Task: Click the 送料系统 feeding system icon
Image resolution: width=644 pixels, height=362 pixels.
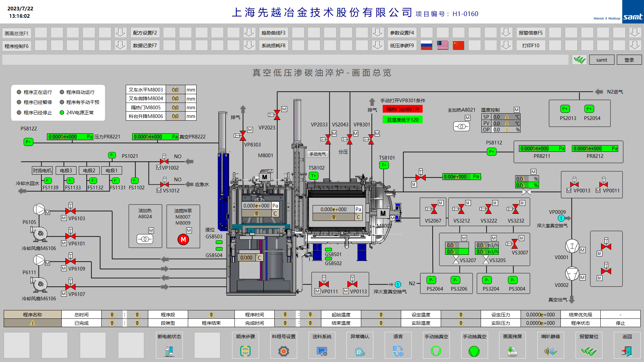Action: tap(322, 351)
